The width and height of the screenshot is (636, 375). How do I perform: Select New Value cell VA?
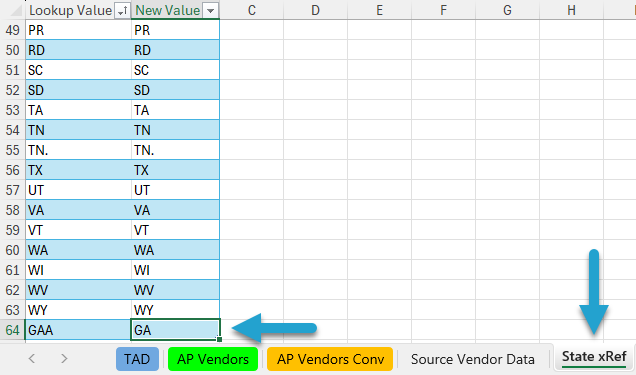click(x=175, y=210)
